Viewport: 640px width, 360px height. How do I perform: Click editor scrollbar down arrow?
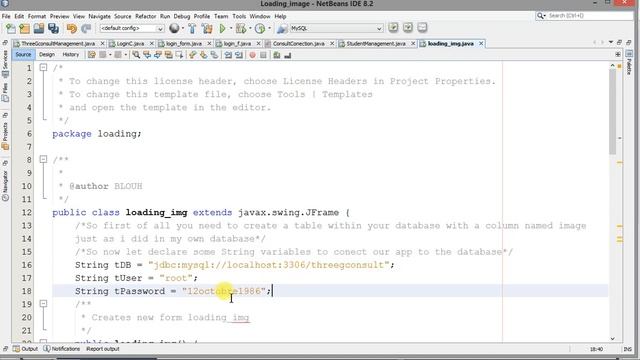[x=612, y=338]
